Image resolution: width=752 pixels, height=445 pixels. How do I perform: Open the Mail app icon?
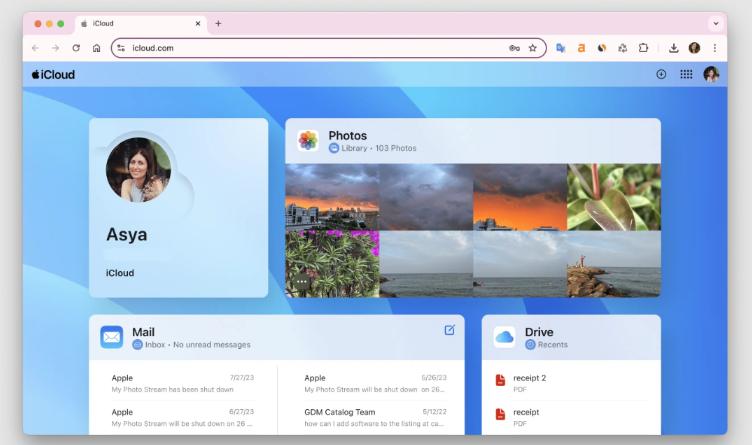(112, 337)
